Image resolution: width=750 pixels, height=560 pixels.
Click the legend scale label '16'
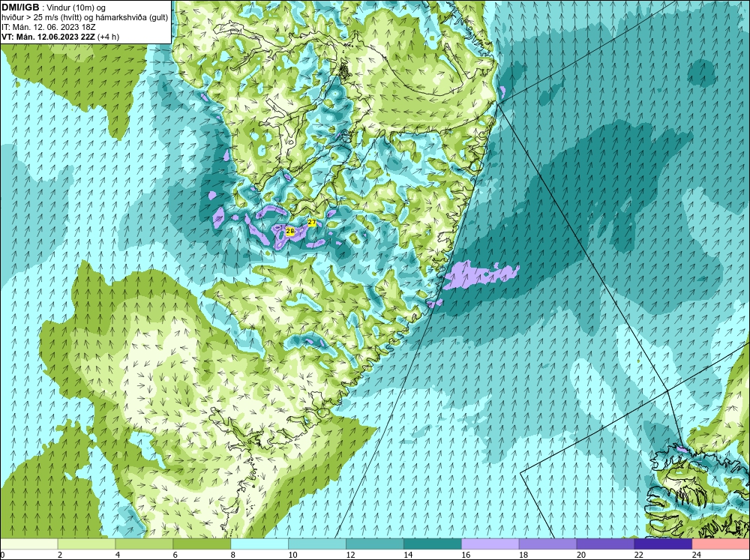coord(466,555)
